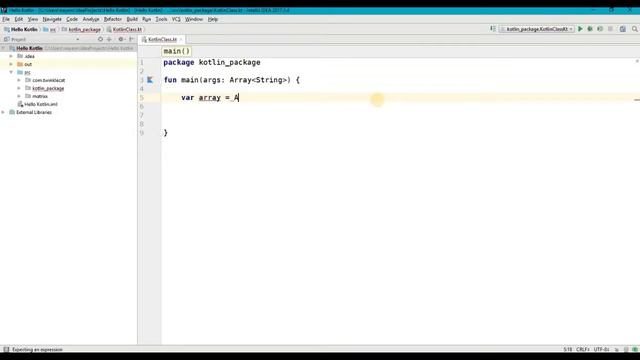
Task: Open the run configuration dropdown kotlin_package.KotlinClassKt
Action: (x=537, y=29)
